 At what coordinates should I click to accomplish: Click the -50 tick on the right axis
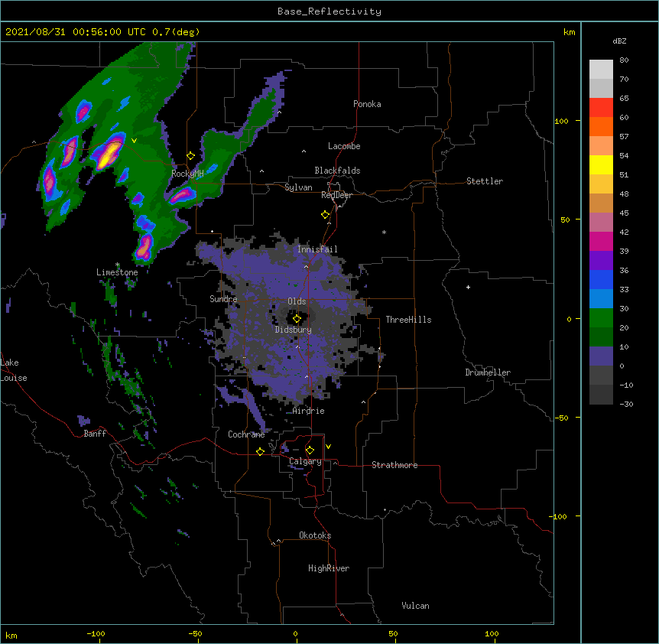click(x=561, y=418)
